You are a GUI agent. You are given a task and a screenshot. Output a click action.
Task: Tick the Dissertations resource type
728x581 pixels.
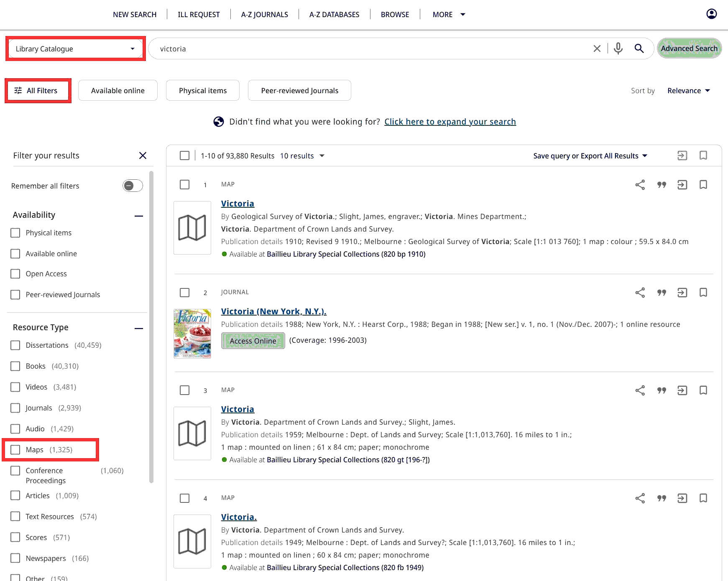coord(15,345)
